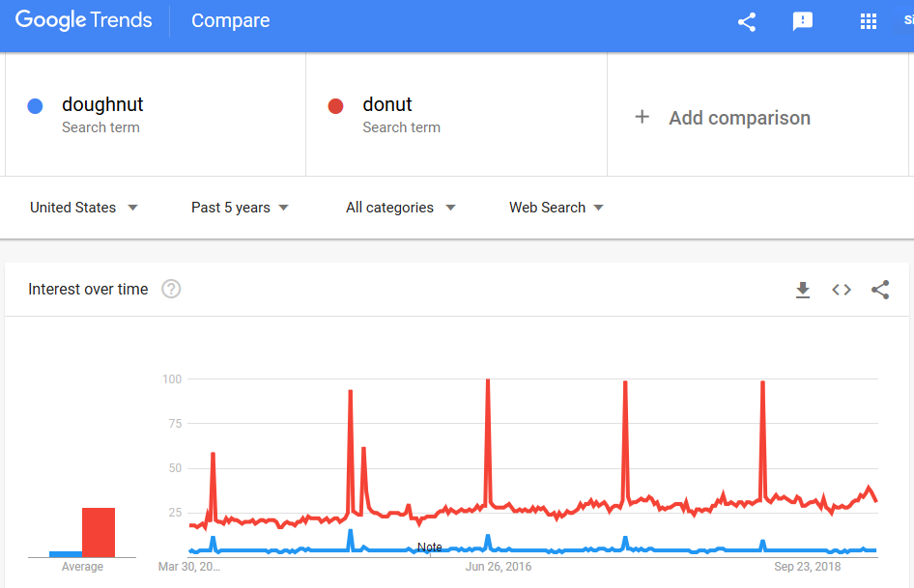Open the Web Search type dropdown
Screen dimensions: 914x588
(x=557, y=208)
